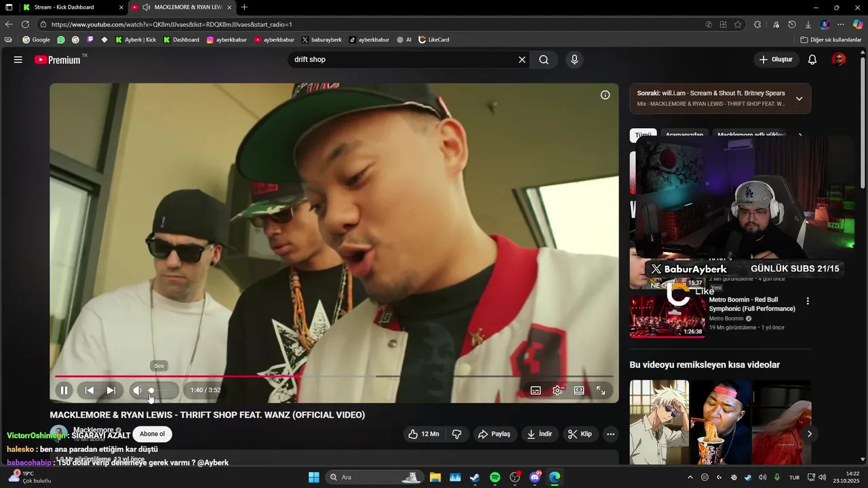Download the video with İndir
Image resolution: width=868 pixels, height=488 pixels.
[540, 434]
